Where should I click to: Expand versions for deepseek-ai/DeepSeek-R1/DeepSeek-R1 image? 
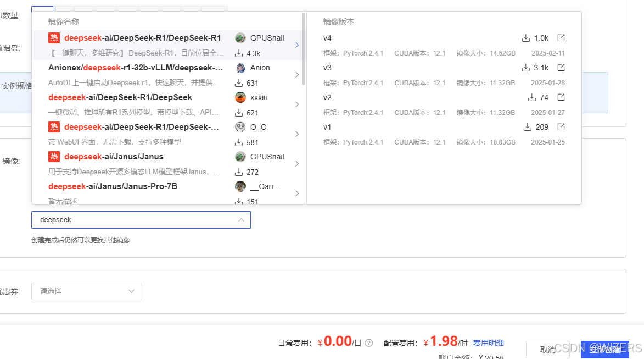[297, 45]
